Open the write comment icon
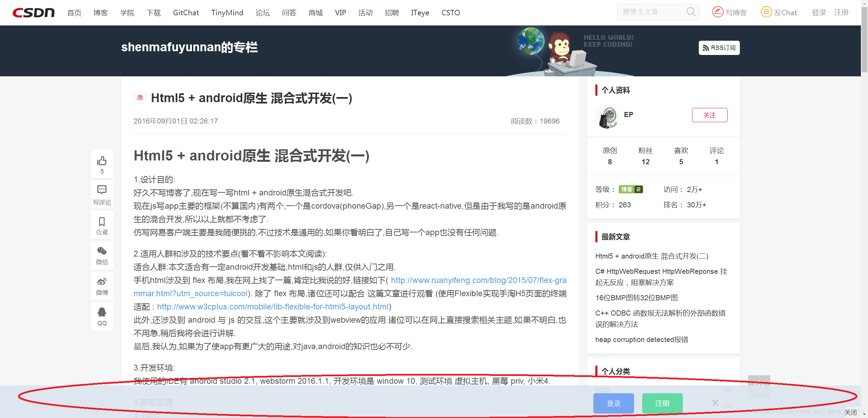This screenshot has height=418, width=868. (102, 189)
